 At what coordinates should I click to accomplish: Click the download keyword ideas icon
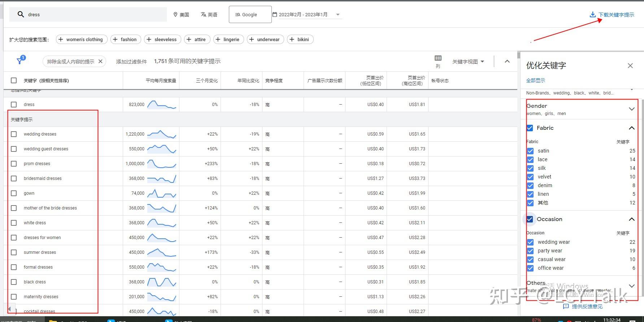tap(592, 14)
